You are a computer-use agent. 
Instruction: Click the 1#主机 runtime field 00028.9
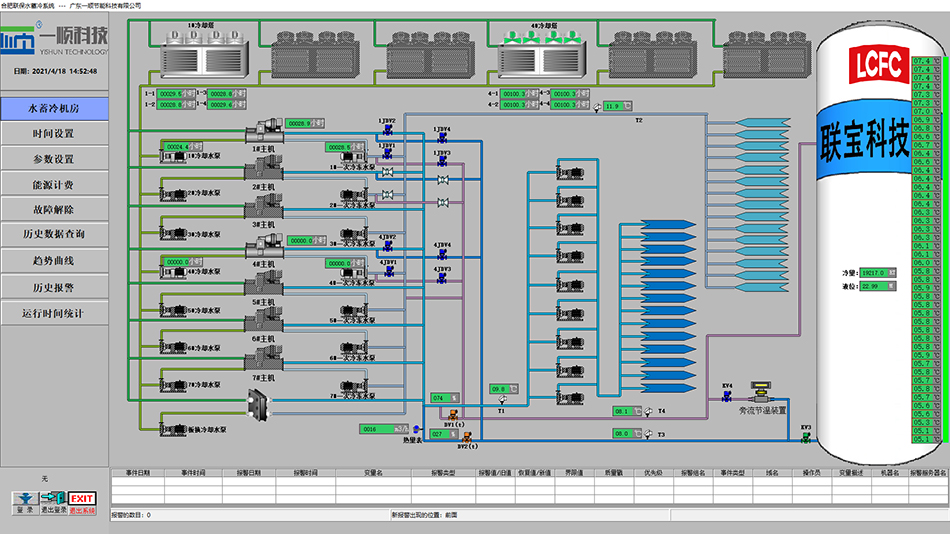click(x=305, y=123)
